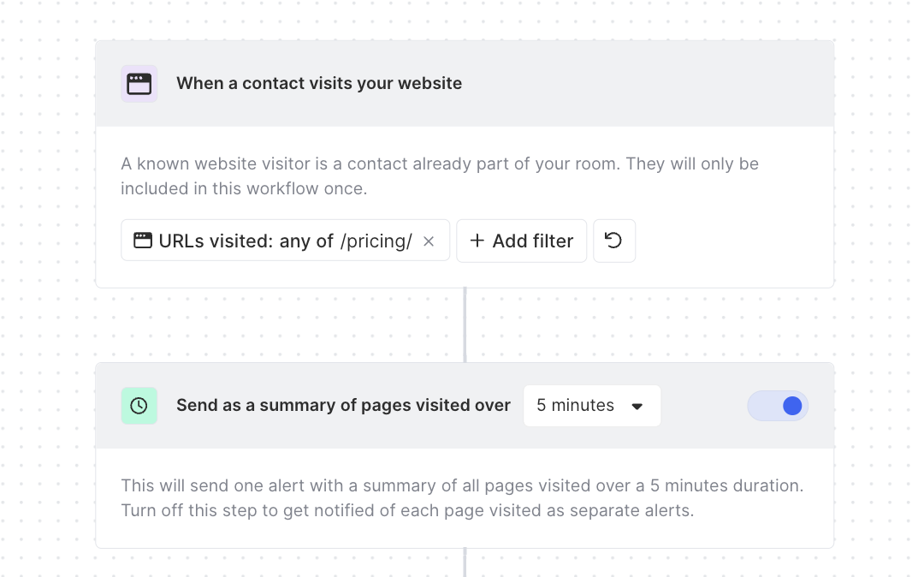The height and width of the screenshot is (577, 924).
Task: Click the browser window icon in trigger header
Action: (139, 84)
